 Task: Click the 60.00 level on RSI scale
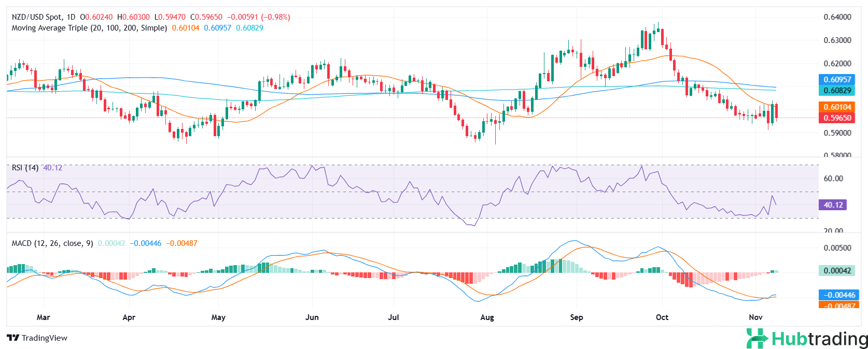point(833,179)
